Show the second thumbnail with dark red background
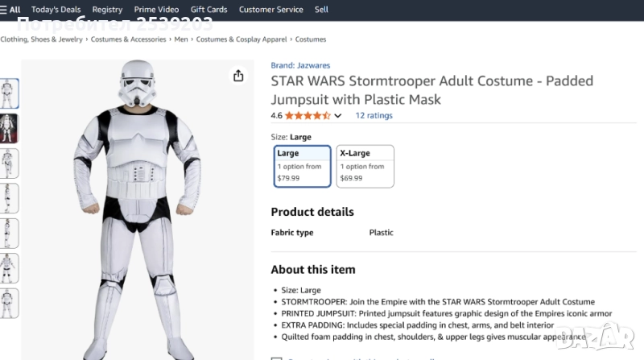The width and height of the screenshot is (644, 360). 8,128
